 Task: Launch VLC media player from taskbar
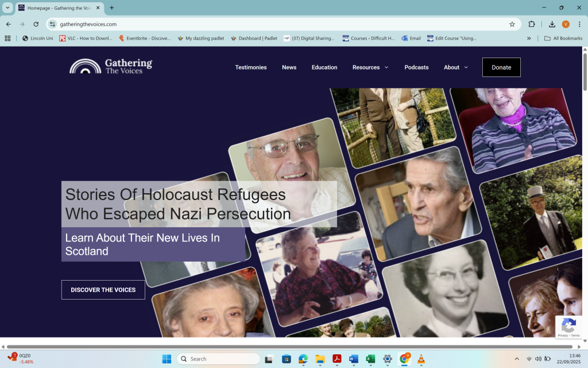pyautogui.click(x=421, y=359)
